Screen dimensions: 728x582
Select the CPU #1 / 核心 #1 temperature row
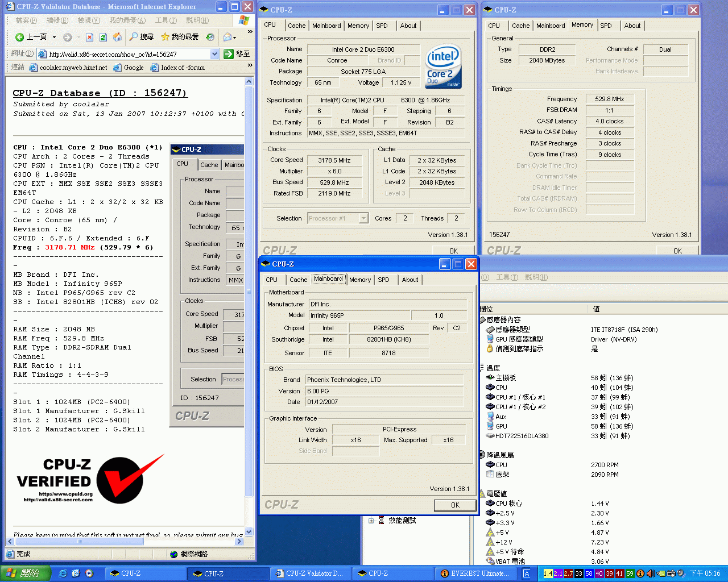coord(515,397)
